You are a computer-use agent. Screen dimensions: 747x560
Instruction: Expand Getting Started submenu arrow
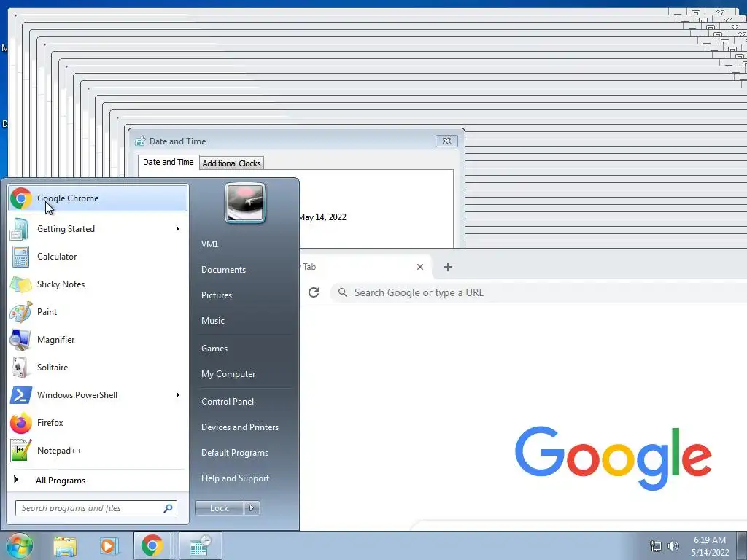(x=178, y=229)
